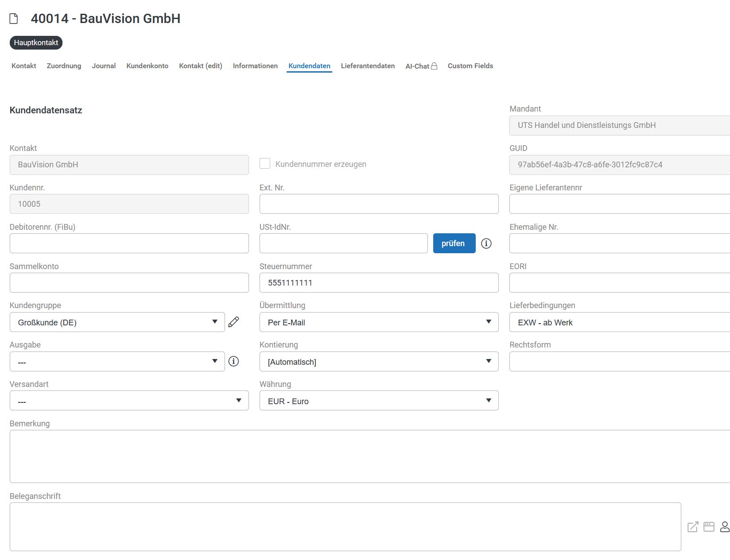Click the Ehemalige Nr. input field
The width and height of the screenshot is (730, 560).
point(620,243)
